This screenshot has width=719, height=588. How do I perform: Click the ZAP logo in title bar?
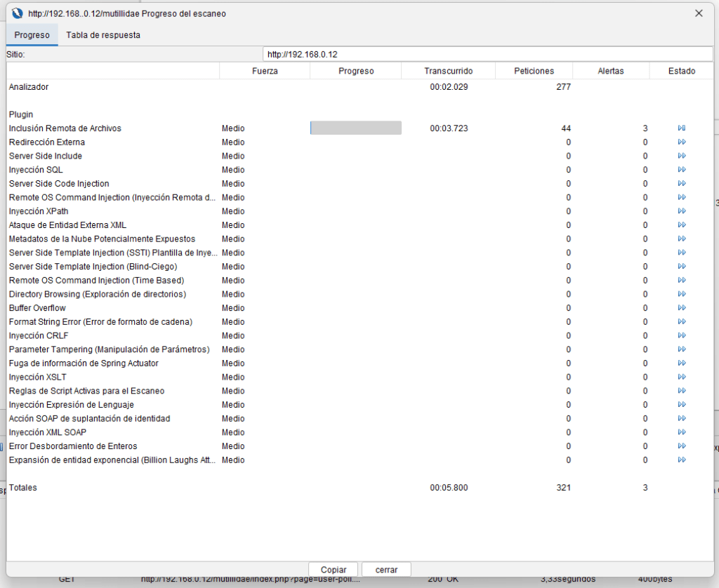click(18, 13)
